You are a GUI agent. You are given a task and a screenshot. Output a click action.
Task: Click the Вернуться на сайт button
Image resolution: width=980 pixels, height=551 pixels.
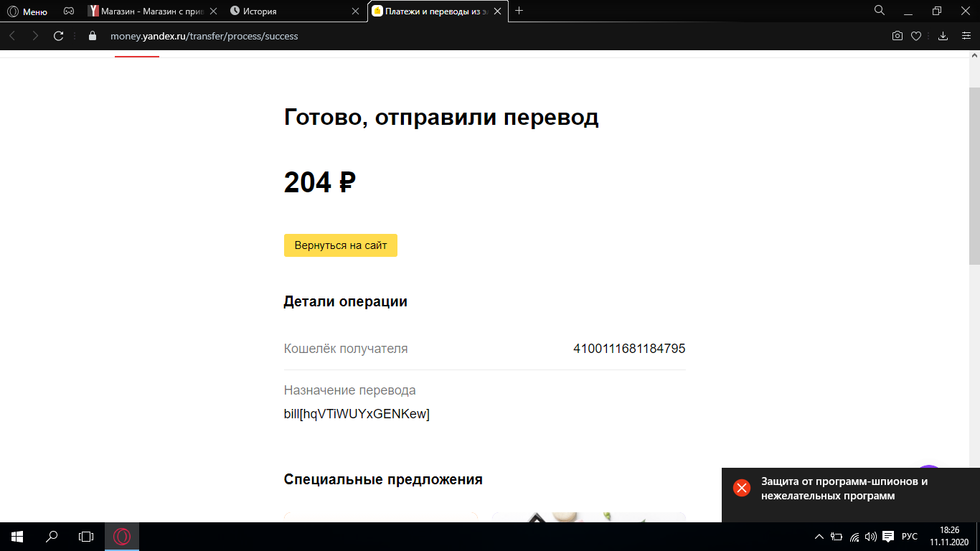[x=341, y=245]
